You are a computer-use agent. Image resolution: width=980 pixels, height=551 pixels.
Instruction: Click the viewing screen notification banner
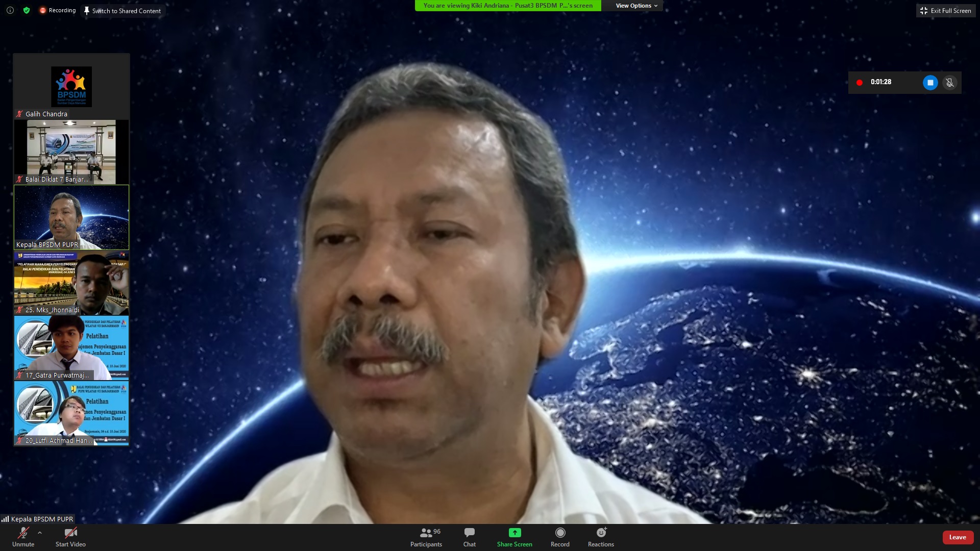507,6
